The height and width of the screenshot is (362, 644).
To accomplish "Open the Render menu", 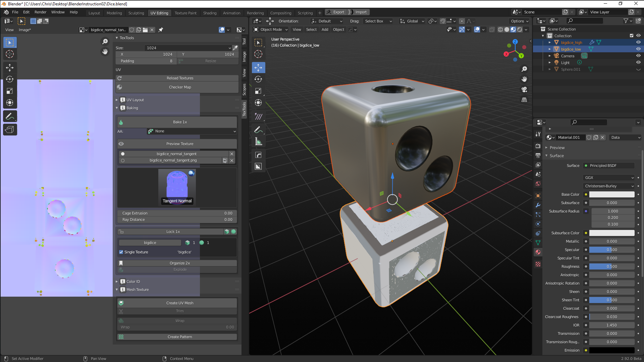I will click(x=40, y=12).
